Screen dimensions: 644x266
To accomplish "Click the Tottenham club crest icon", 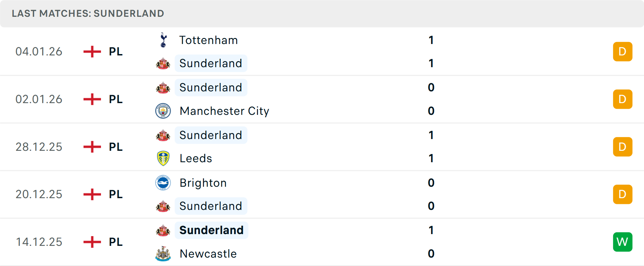I will pos(163,40).
